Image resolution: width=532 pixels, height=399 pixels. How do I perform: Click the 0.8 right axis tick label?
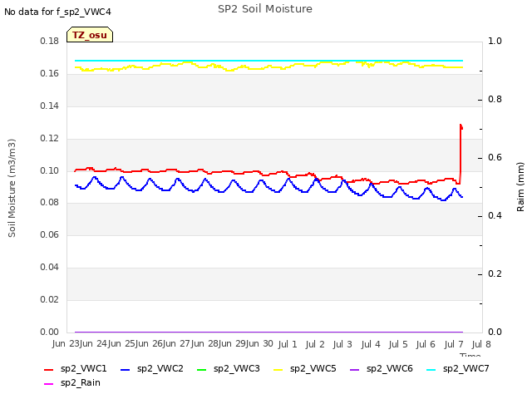(x=495, y=99)
